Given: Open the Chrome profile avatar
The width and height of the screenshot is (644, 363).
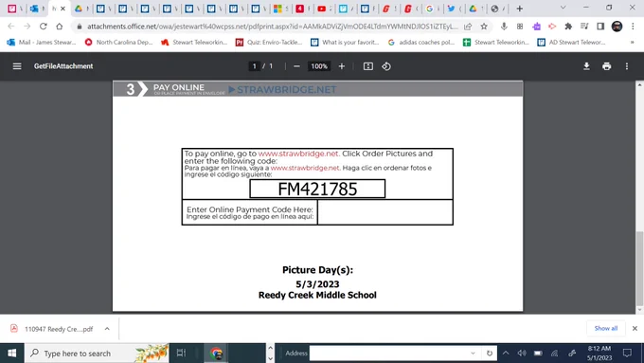Looking at the screenshot, I should click(x=617, y=27).
